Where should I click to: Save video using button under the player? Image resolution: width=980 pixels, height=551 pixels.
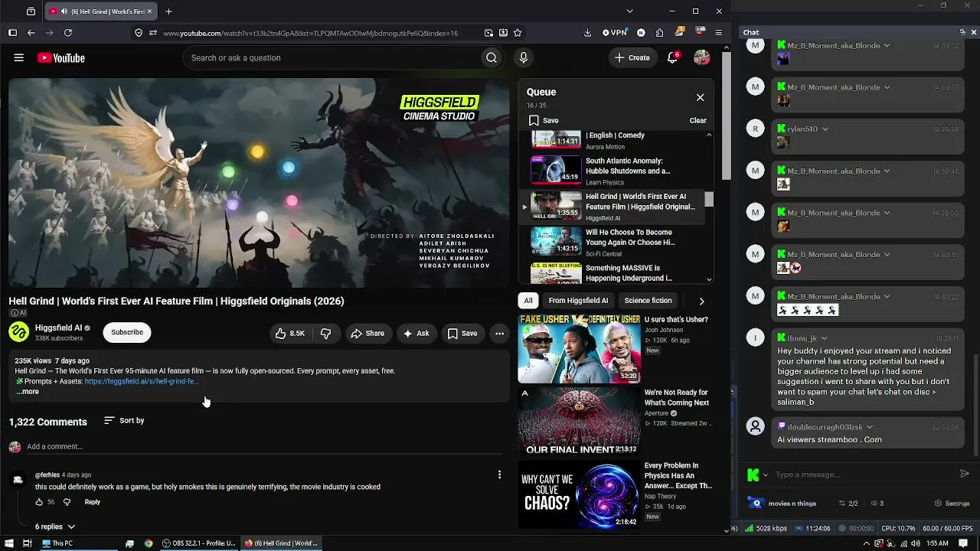(462, 333)
